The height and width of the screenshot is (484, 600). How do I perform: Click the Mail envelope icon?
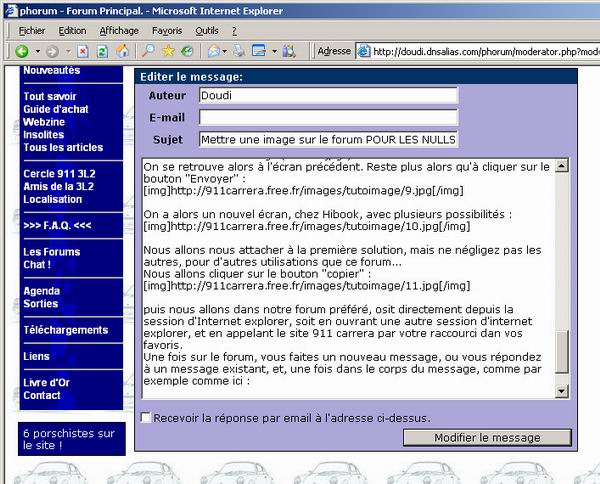click(x=214, y=51)
